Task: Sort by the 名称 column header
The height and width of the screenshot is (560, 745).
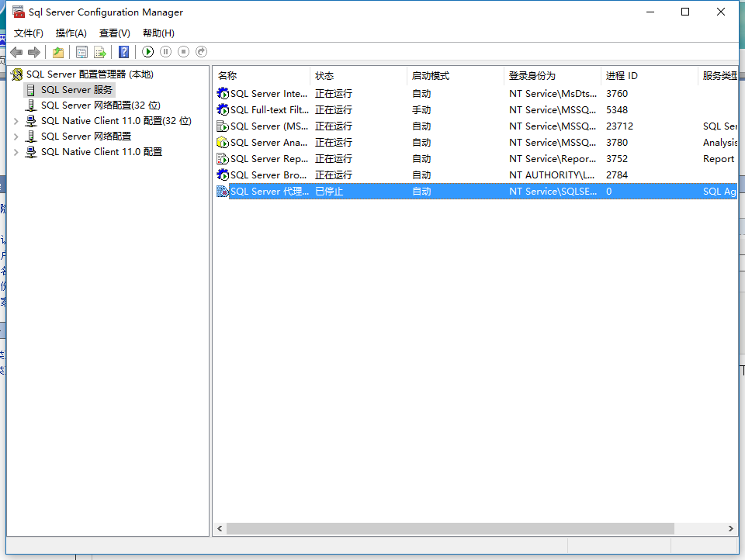Action: click(262, 76)
